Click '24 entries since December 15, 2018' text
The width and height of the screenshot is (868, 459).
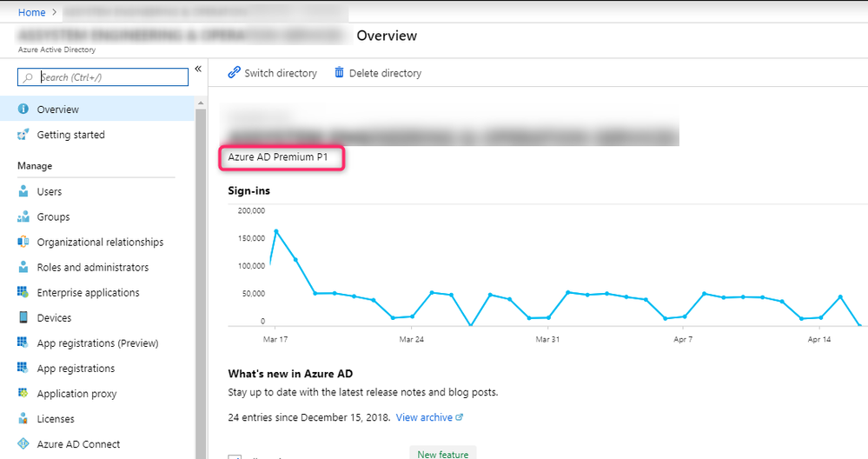(x=309, y=417)
